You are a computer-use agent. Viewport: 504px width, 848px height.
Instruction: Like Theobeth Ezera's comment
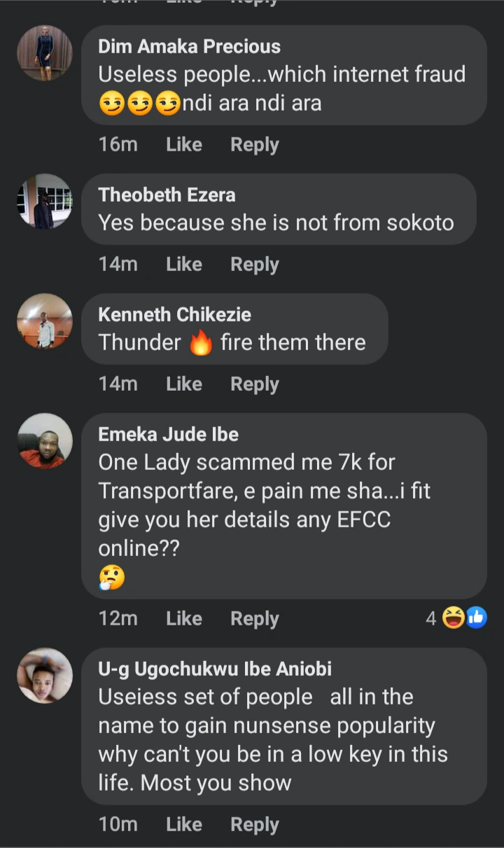(x=184, y=265)
